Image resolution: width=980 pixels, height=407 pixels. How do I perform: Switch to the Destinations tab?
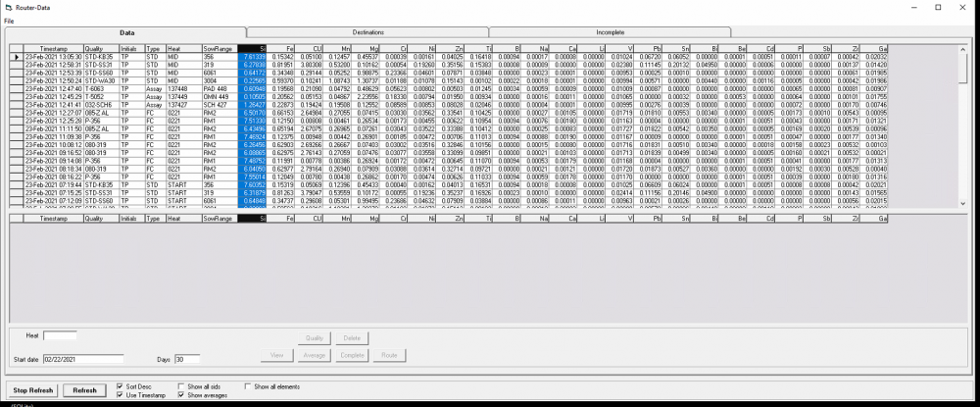tap(367, 32)
